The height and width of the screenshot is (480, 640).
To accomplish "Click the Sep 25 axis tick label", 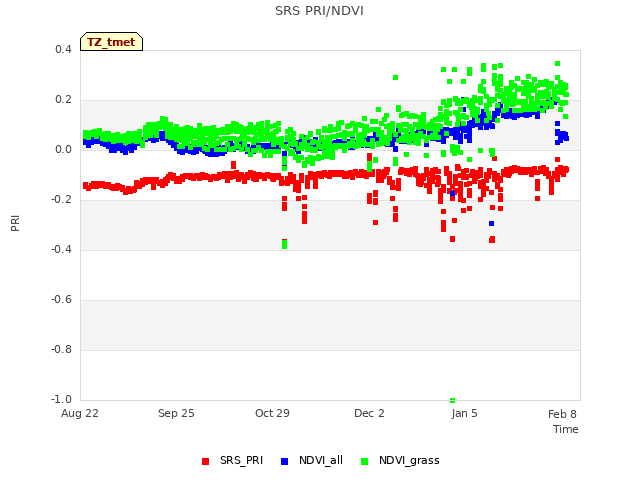I will pos(176,413).
